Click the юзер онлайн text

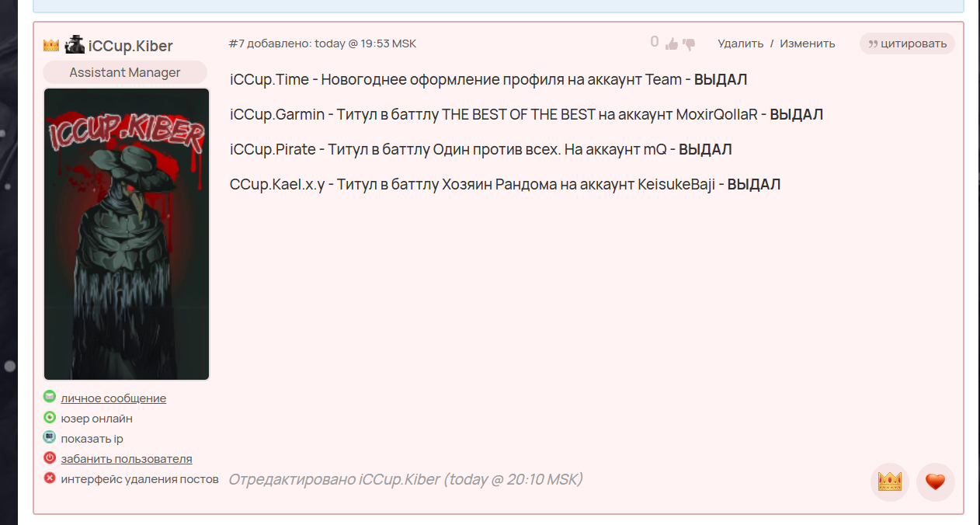point(97,419)
